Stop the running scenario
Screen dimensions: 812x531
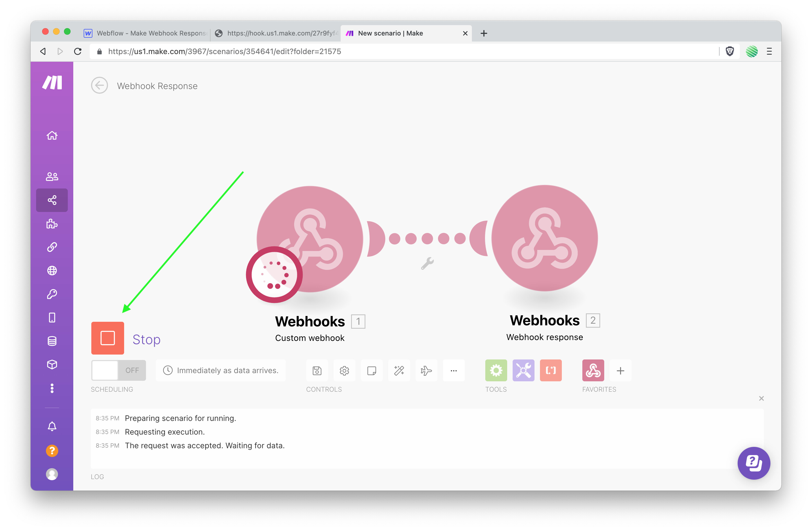[x=107, y=338]
